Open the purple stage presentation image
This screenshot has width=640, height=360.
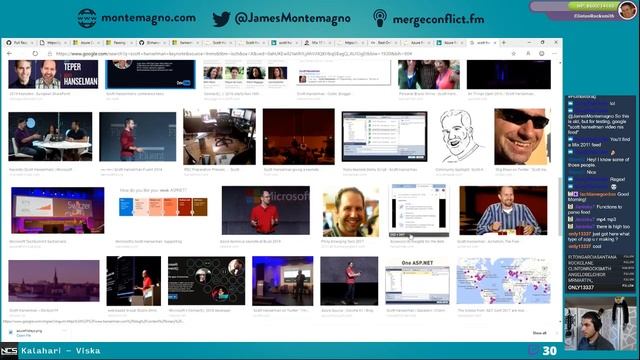point(58,210)
